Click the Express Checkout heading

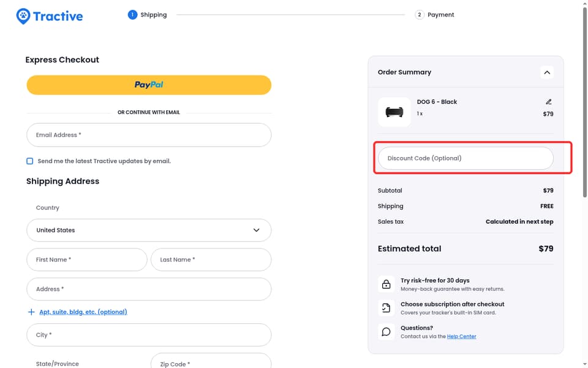[62, 59]
